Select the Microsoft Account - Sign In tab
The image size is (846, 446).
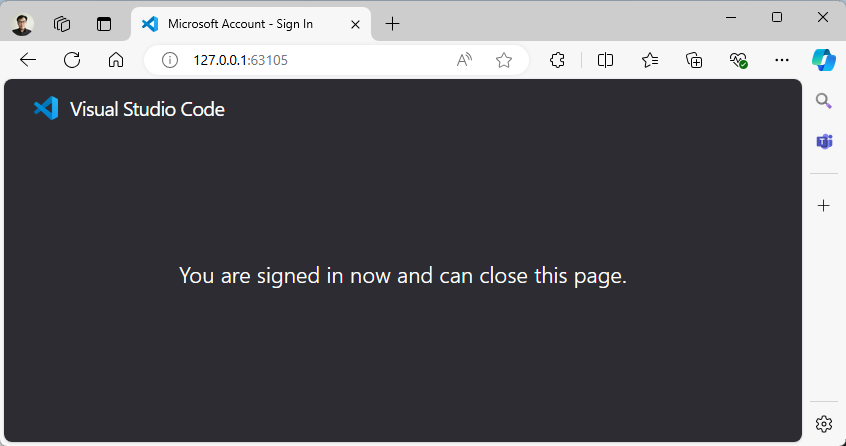(240, 24)
